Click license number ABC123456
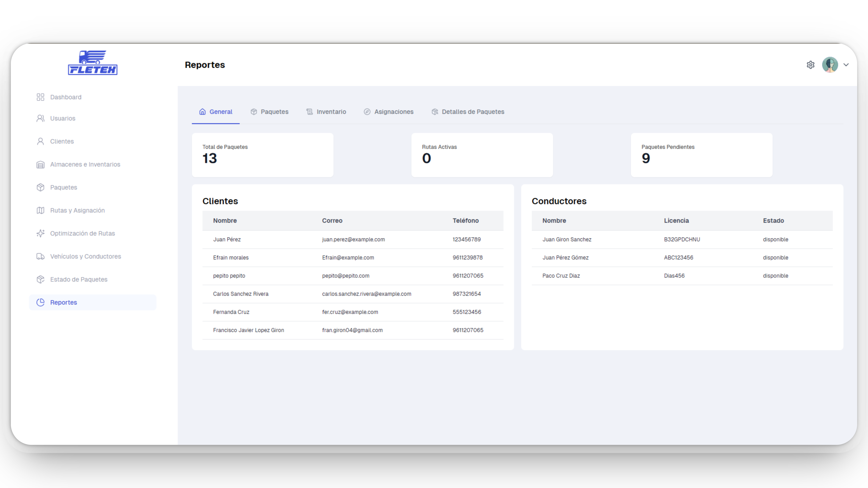Screen dimensions: 868x488 click(x=679, y=258)
